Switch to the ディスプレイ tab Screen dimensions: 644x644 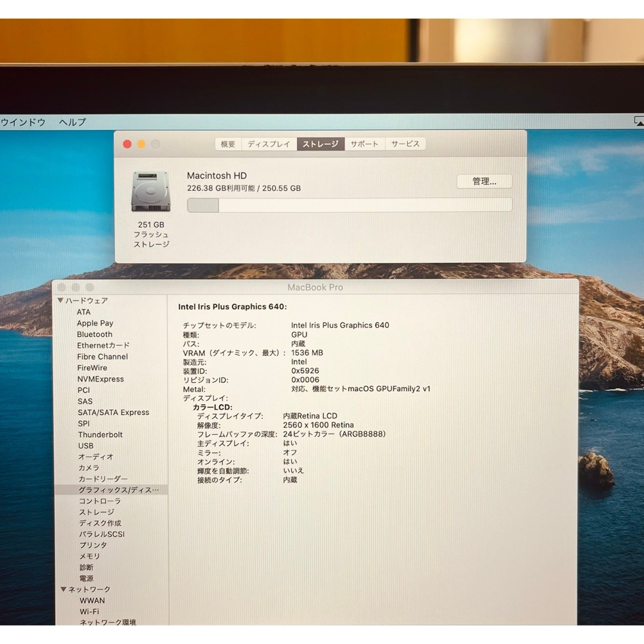tap(269, 144)
